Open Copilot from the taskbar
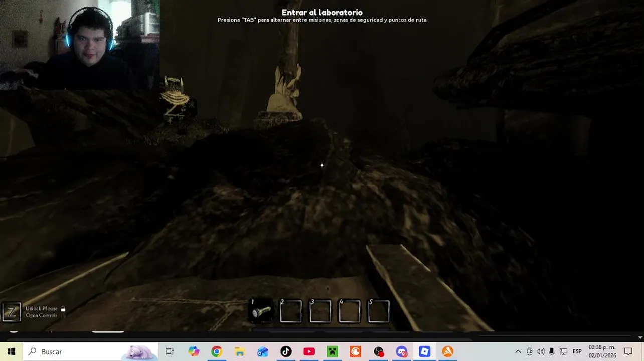The image size is (644, 361). [194, 351]
